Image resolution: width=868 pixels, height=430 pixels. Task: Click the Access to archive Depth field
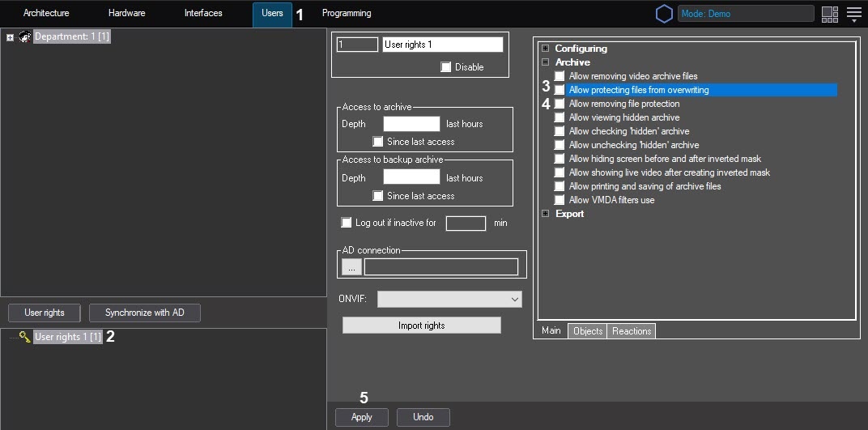[x=411, y=124]
